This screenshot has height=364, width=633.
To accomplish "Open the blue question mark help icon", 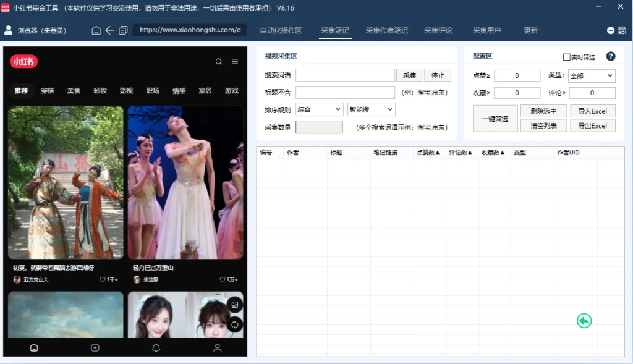I will coord(611,56).
